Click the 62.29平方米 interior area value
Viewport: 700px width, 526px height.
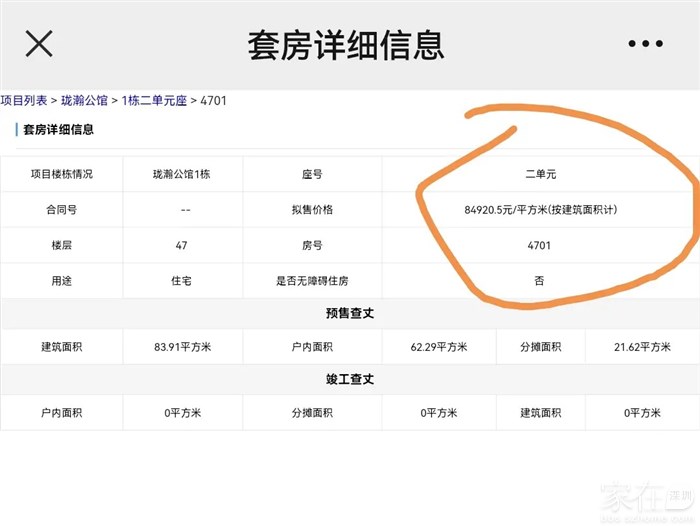point(438,347)
